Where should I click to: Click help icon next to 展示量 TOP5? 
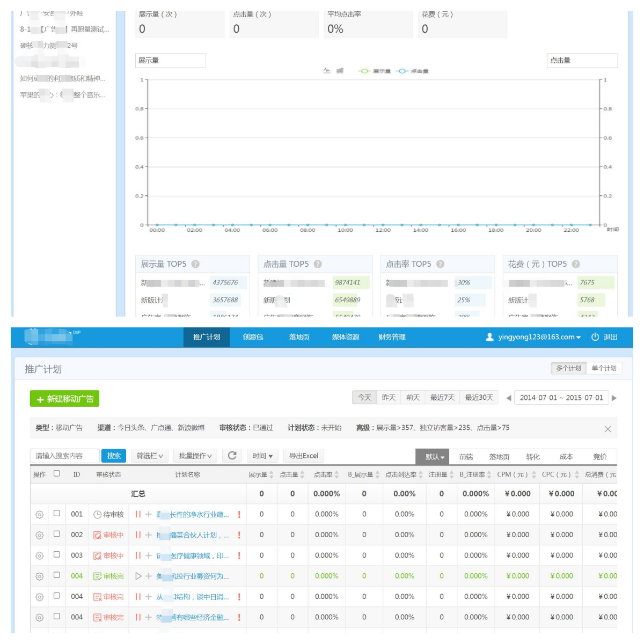(195, 264)
